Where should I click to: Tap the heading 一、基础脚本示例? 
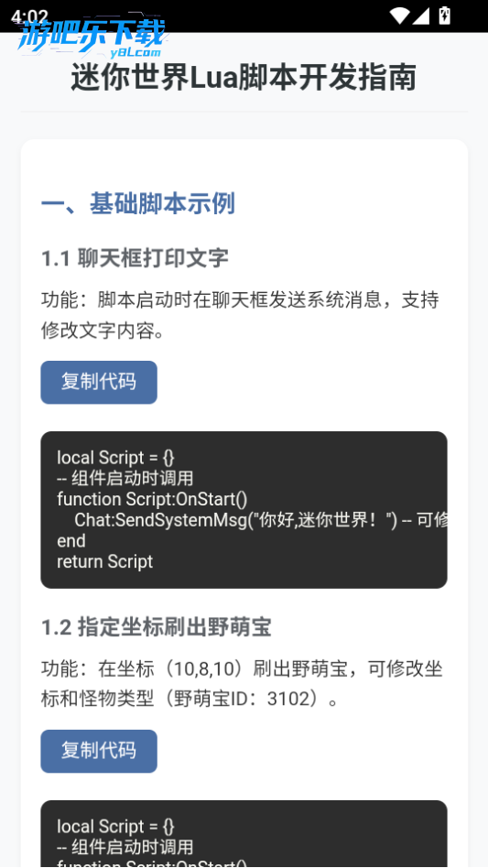[138, 203]
